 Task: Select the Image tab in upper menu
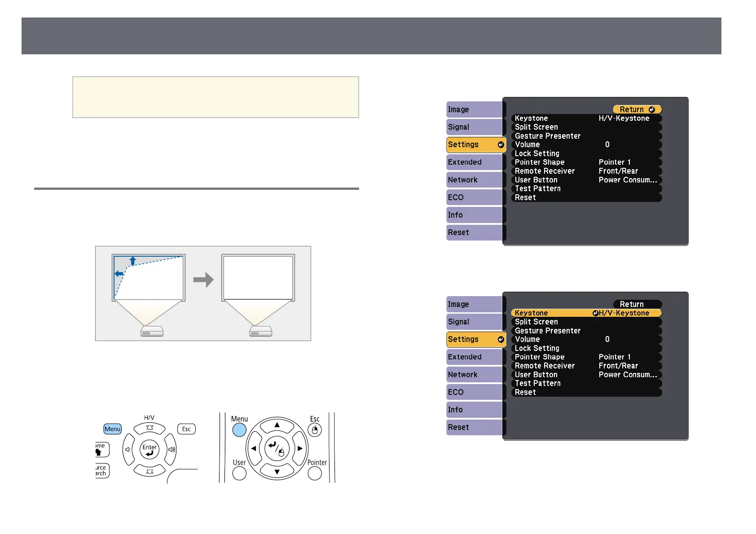tap(475, 109)
